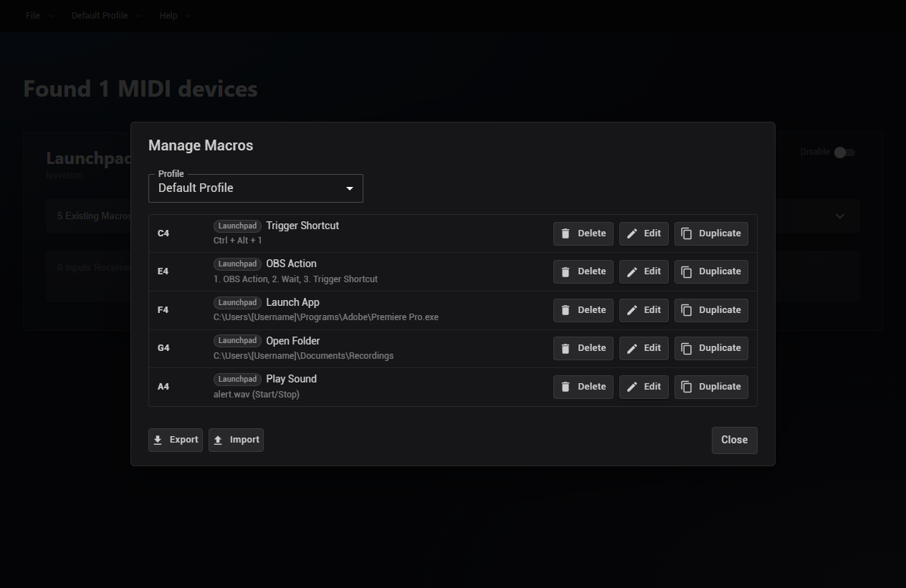This screenshot has width=906, height=588.
Task: Edit the E4 OBS Action macro
Action: pyautogui.click(x=644, y=271)
